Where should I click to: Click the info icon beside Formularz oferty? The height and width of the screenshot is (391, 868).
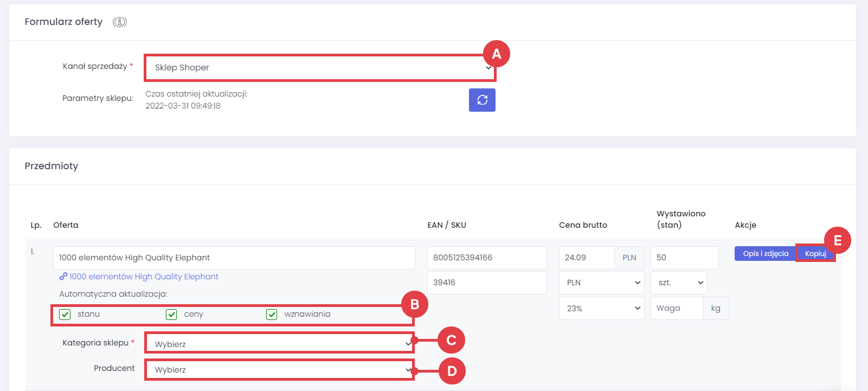(x=120, y=22)
